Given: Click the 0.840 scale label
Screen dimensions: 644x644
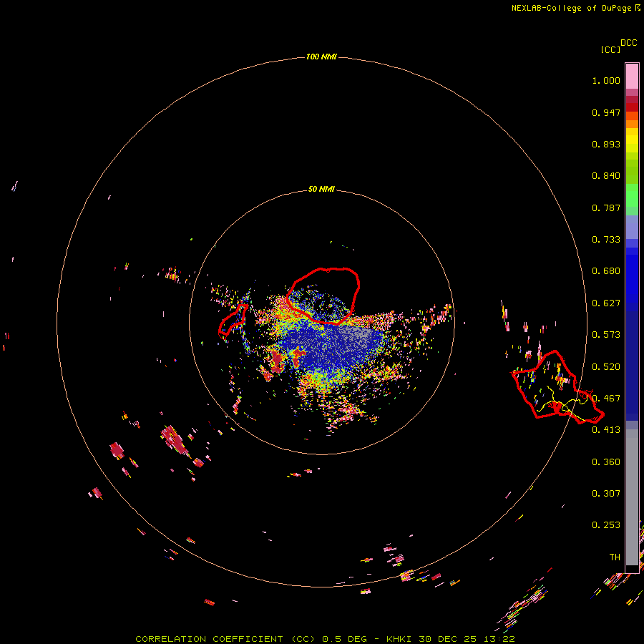Looking at the screenshot, I should click(x=606, y=176).
